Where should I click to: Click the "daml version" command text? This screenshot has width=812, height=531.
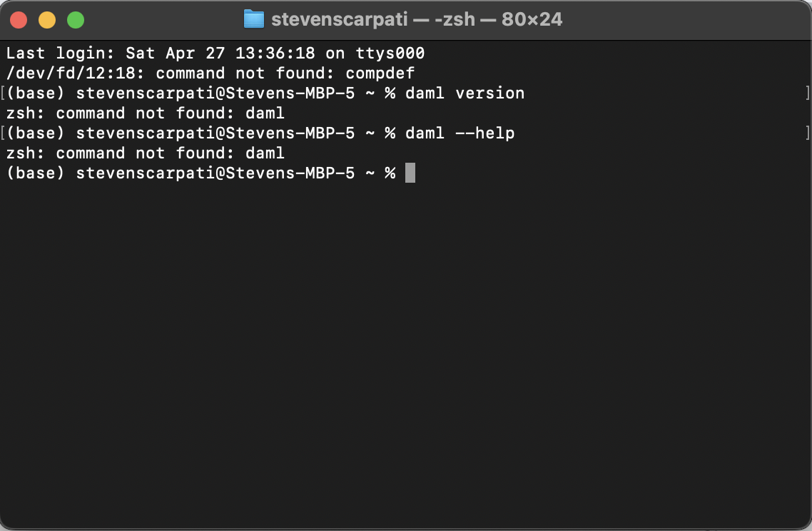pos(465,93)
